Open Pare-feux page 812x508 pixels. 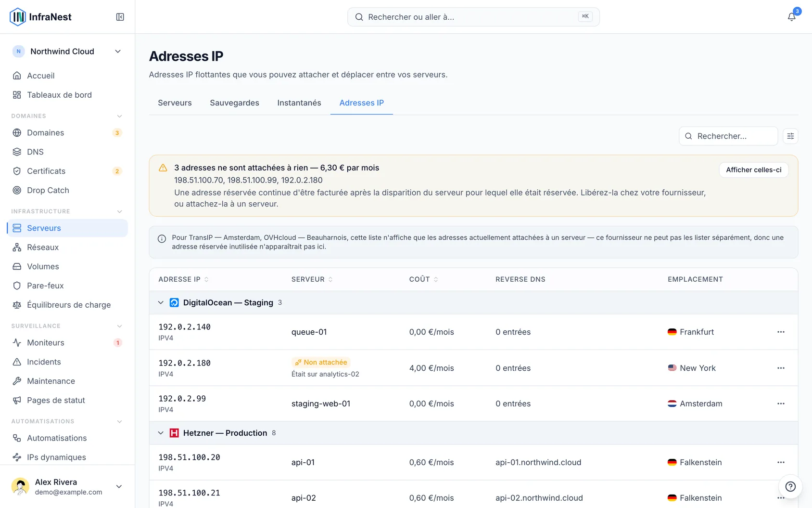point(67,286)
